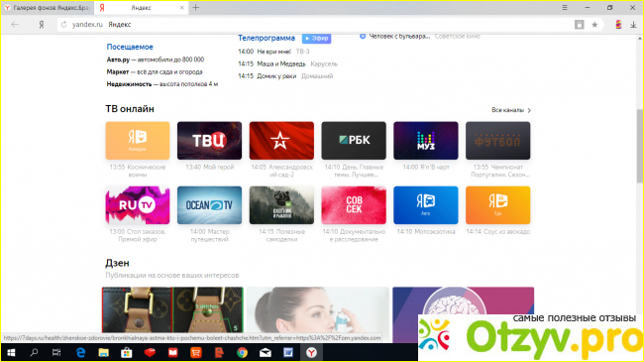
Task: Open Windows taskbar search
Action: point(34,352)
